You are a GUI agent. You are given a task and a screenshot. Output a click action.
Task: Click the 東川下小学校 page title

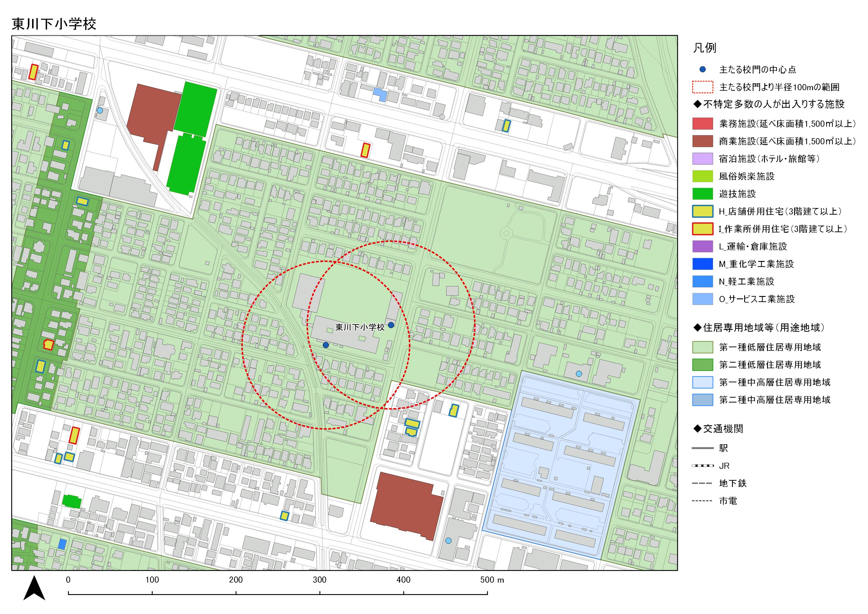(x=54, y=24)
